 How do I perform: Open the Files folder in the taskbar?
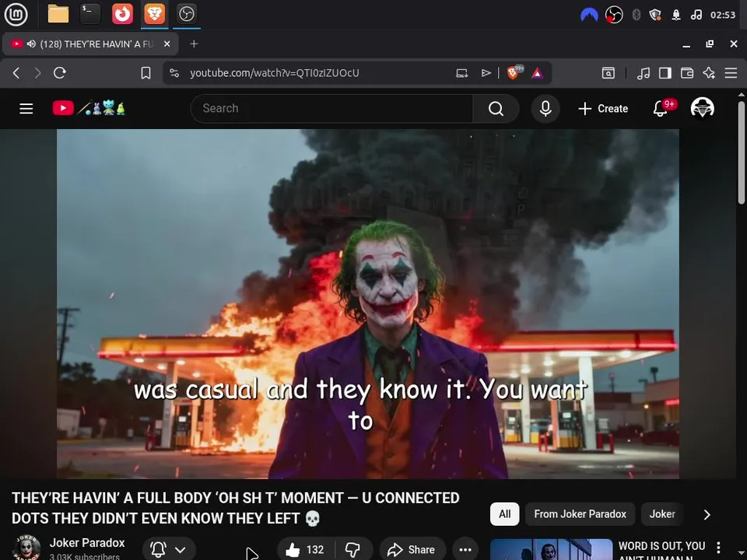(x=58, y=14)
